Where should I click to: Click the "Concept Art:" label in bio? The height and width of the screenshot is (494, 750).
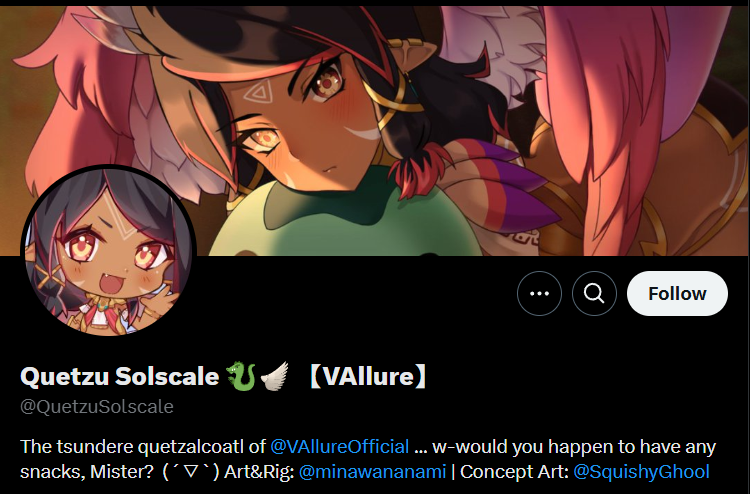pyautogui.click(x=514, y=472)
